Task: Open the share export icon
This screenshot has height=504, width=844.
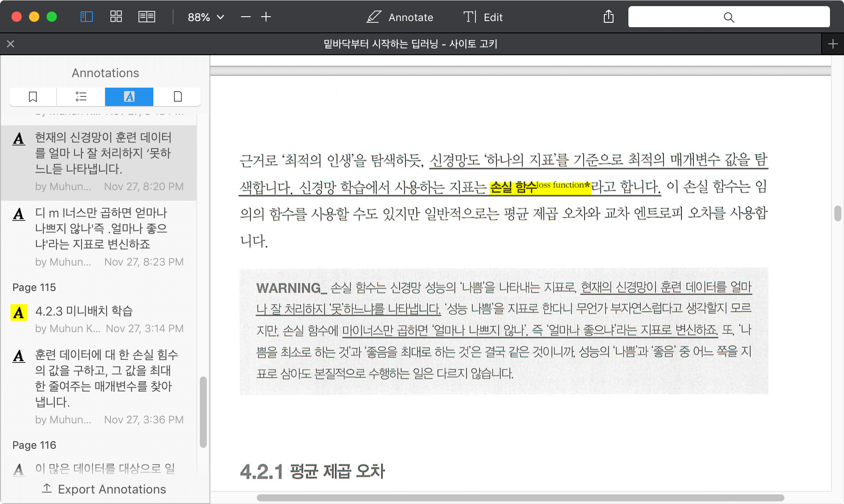Action: pos(608,17)
